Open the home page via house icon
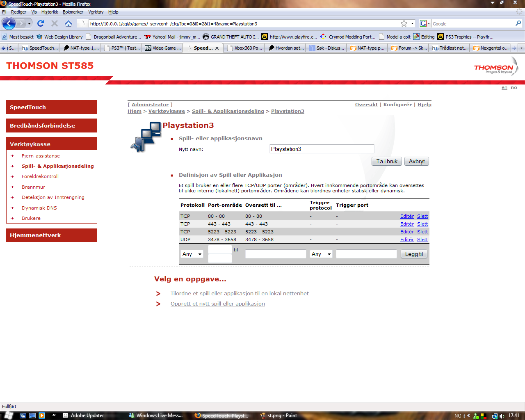Screen dimensions: 525x420 click(x=68, y=23)
